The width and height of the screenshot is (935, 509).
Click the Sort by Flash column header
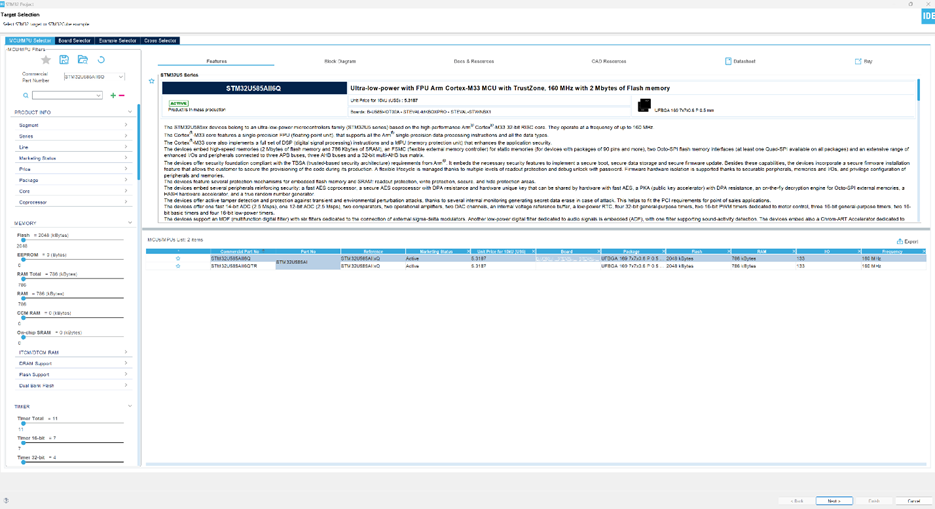click(x=697, y=252)
